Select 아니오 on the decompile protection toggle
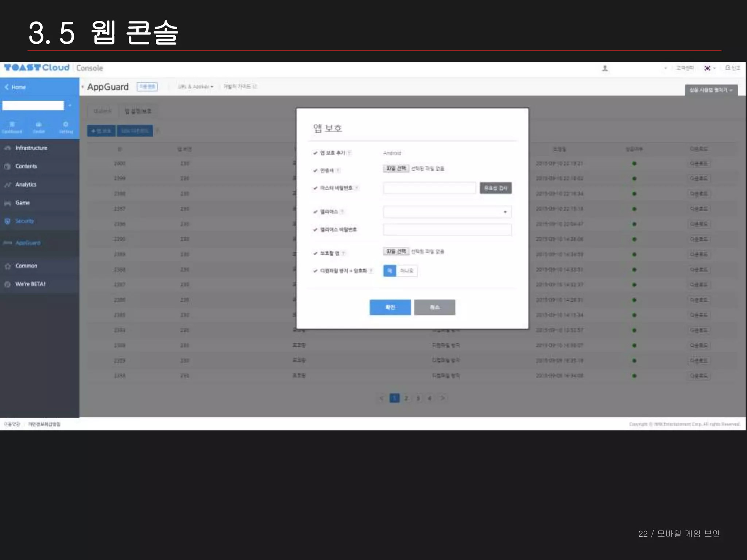The width and height of the screenshot is (747, 560). point(407,271)
